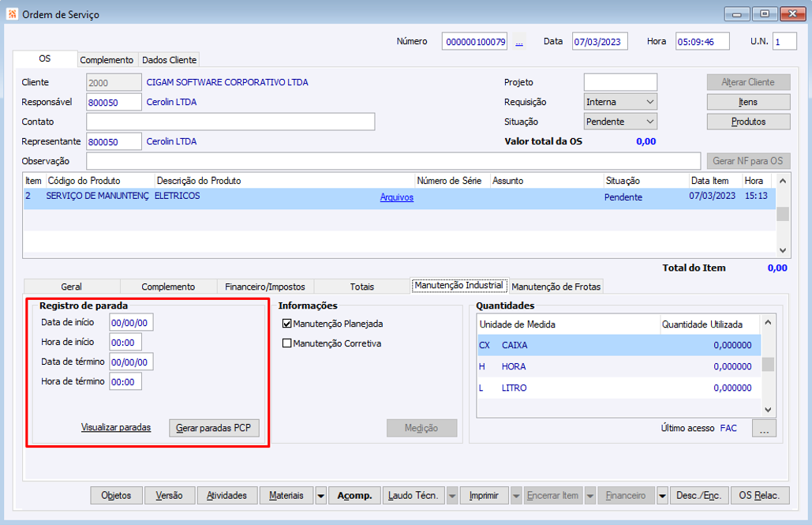Select the Financeiro/Impostos tab
The image size is (812, 525).
(x=265, y=287)
